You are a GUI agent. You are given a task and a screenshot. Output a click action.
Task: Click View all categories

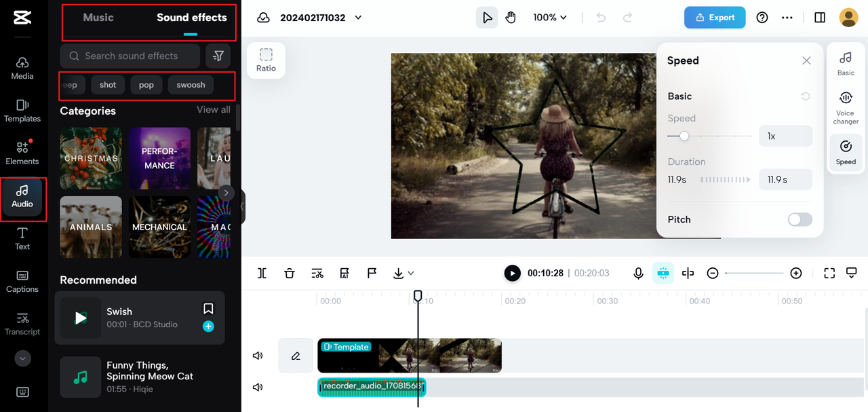pyautogui.click(x=213, y=110)
